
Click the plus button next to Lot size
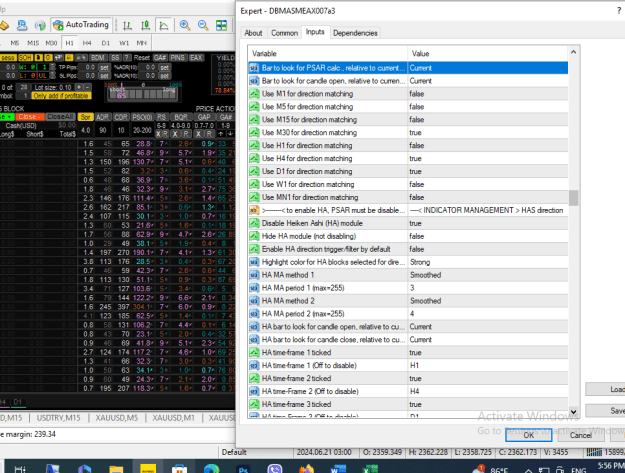click(x=79, y=87)
